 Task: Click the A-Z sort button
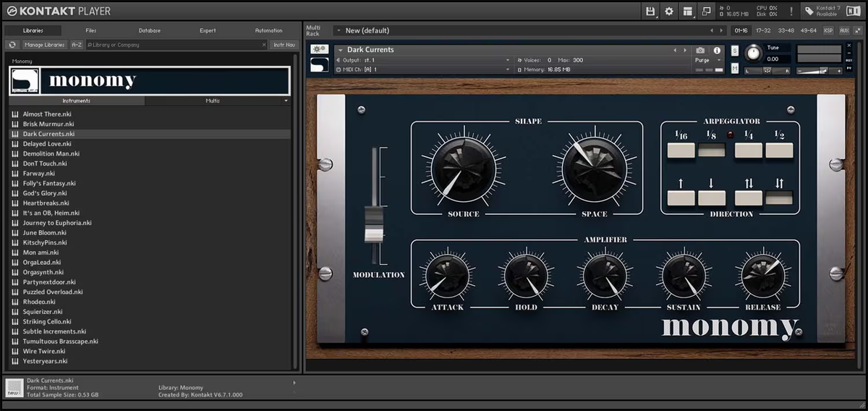[x=77, y=45]
